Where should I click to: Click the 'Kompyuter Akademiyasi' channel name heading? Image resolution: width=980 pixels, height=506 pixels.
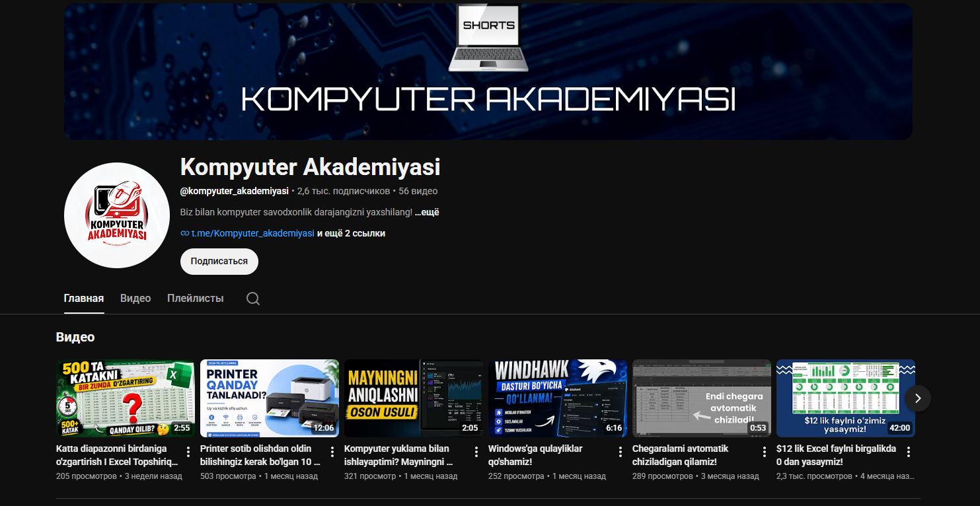click(310, 167)
